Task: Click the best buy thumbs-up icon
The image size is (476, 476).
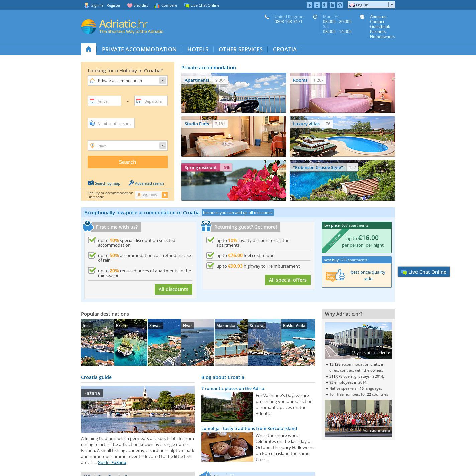Action: click(x=335, y=275)
